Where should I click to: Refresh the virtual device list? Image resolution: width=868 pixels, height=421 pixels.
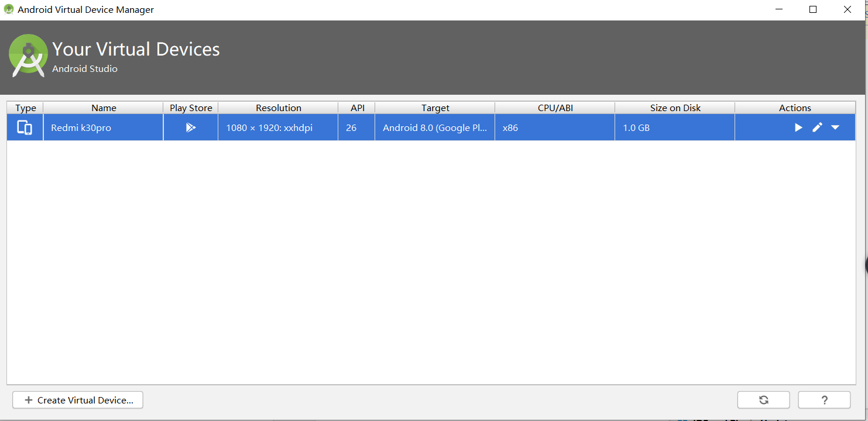tap(764, 400)
